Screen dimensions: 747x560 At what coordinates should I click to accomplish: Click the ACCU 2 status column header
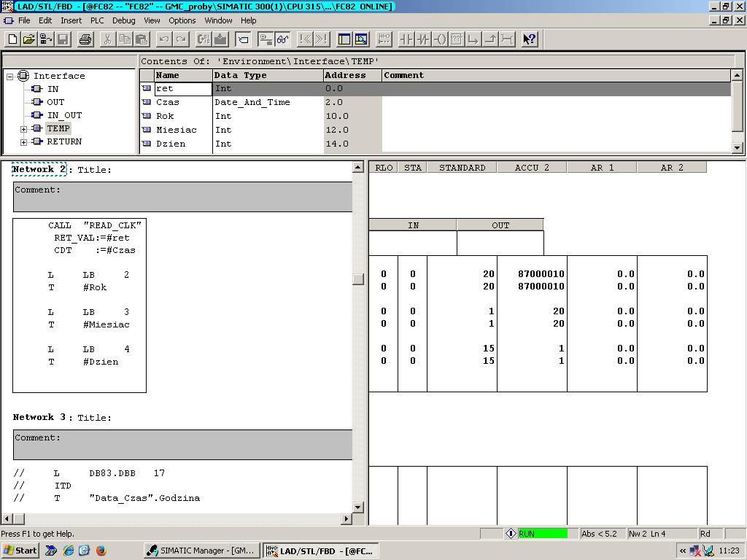[x=532, y=168]
